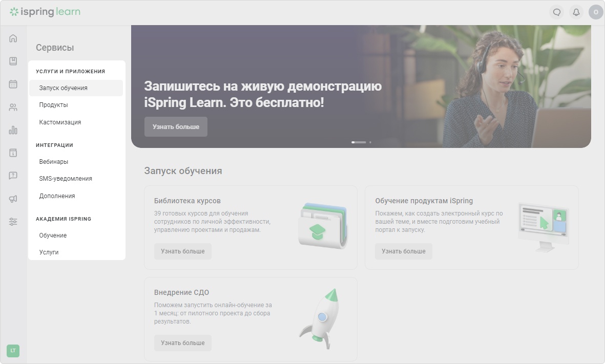605x364 pixels.
Task: Open the notifications bell icon
Action: coord(576,12)
